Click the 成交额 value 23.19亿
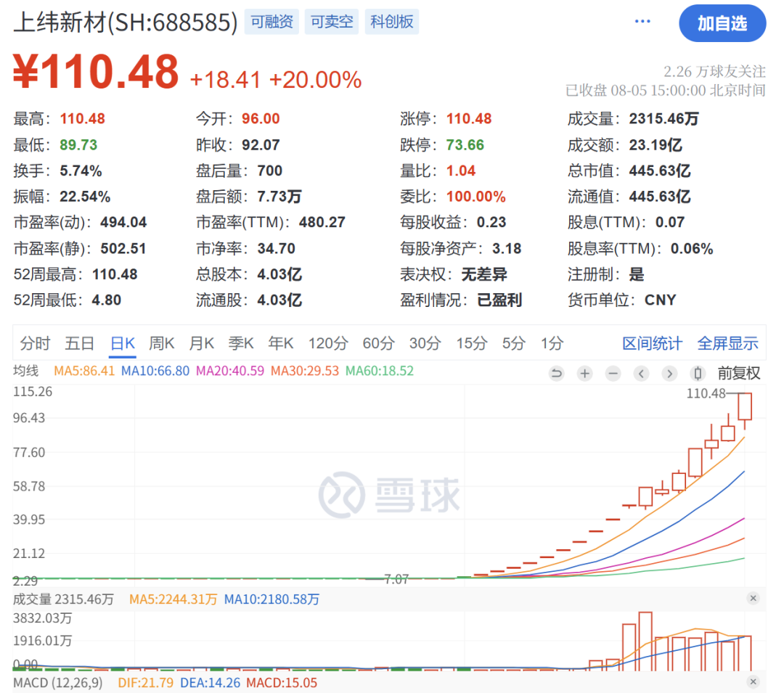The width and height of the screenshot is (784, 693). pos(656,145)
